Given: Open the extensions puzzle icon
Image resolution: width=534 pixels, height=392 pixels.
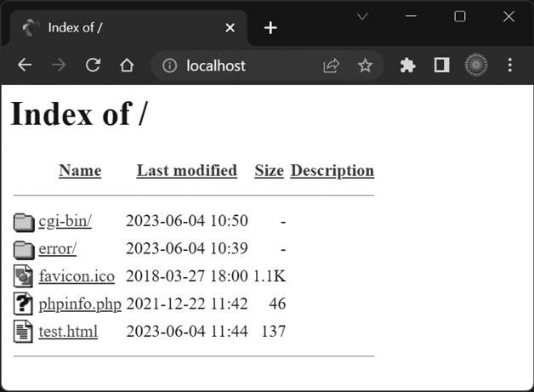Looking at the screenshot, I should 408,65.
